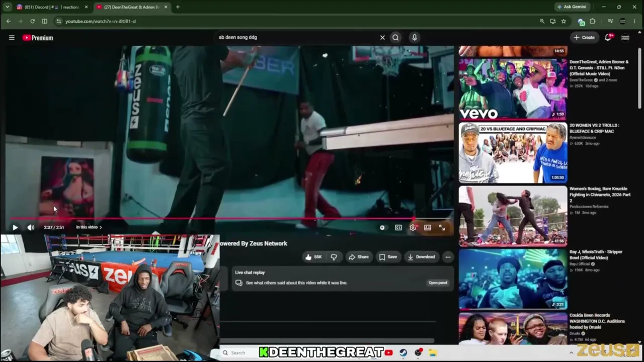Click Create button in YouTube header
The image size is (644, 362).
click(x=584, y=37)
